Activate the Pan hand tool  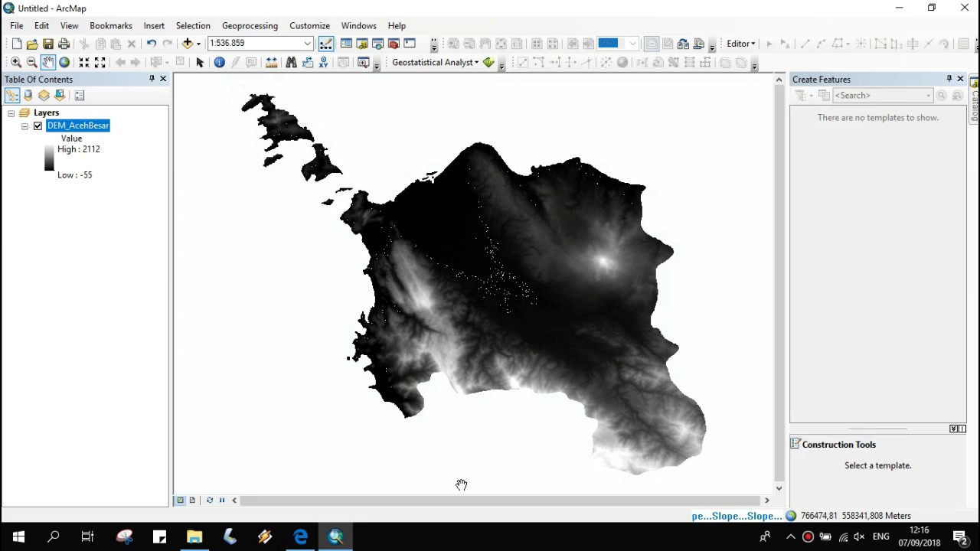click(48, 63)
